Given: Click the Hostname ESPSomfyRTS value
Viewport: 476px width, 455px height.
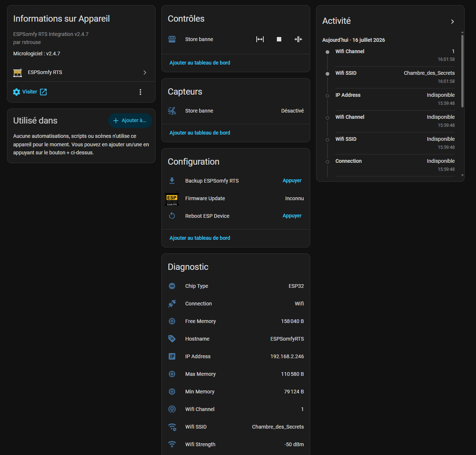Looking at the screenshot, I should pyautogui.click(x=287, y=339).
